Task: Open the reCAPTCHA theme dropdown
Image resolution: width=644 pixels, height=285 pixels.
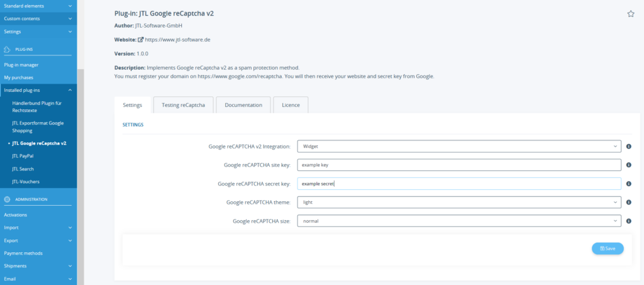Action: [458, 203]
